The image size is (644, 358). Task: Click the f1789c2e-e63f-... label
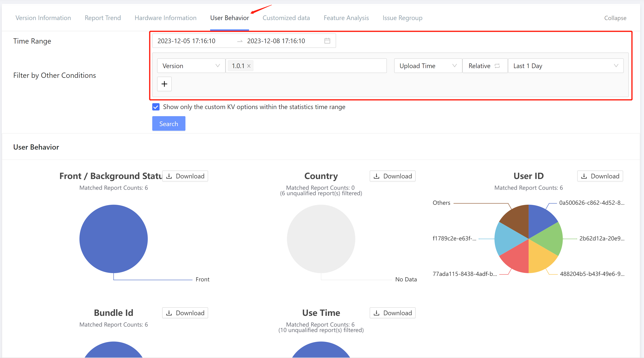click(455, 238)
